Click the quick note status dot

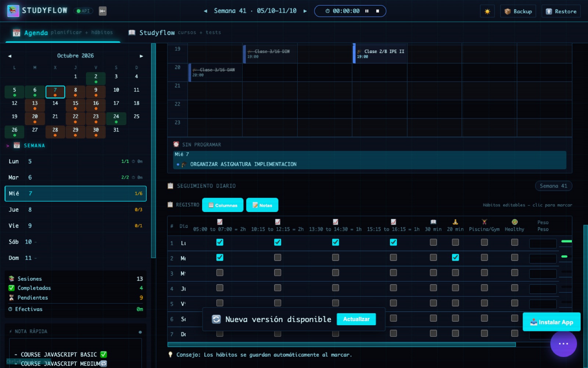tap(140, 332)
